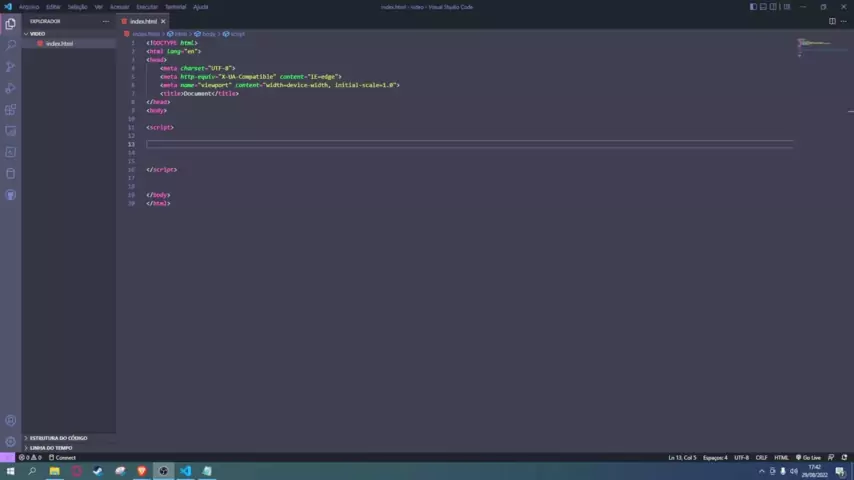Viewport: 854px width, 480px height.
Task: Open the Remote Explorer icon in activity bar
Action: [x=10, y=131]
